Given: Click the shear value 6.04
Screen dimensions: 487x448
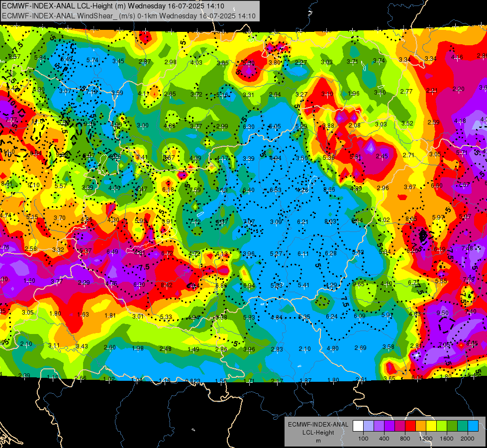Looking at the screenshot, I should tap(417, 377).
